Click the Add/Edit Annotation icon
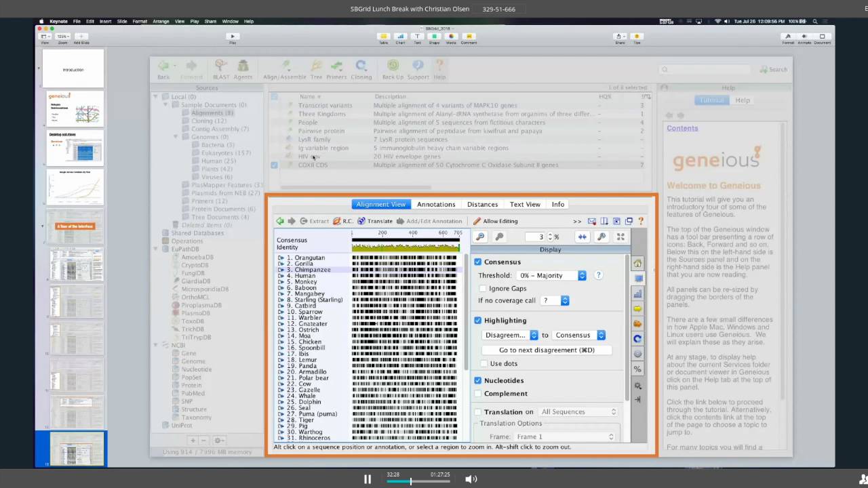Screen dimensions: 868x488 pos(400,221)
